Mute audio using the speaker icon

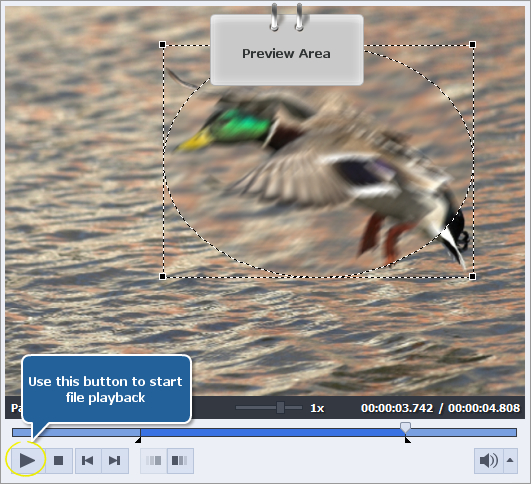489,461
